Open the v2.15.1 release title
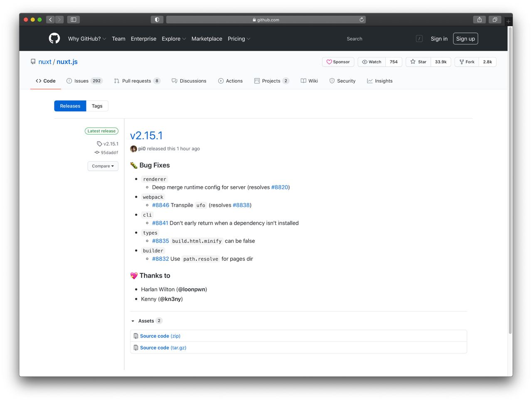 tap(146, 135)
